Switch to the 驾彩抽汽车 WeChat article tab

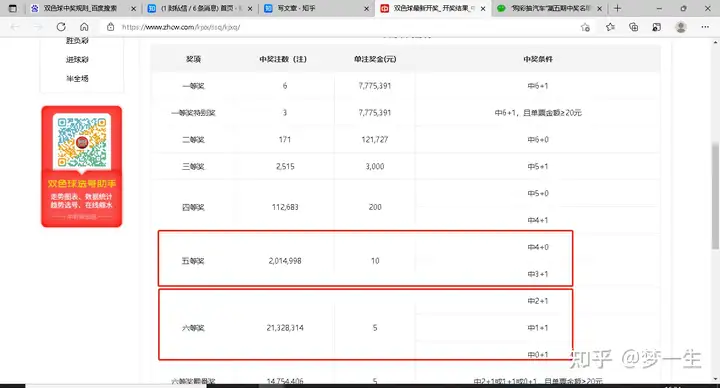tap(549, 8)
